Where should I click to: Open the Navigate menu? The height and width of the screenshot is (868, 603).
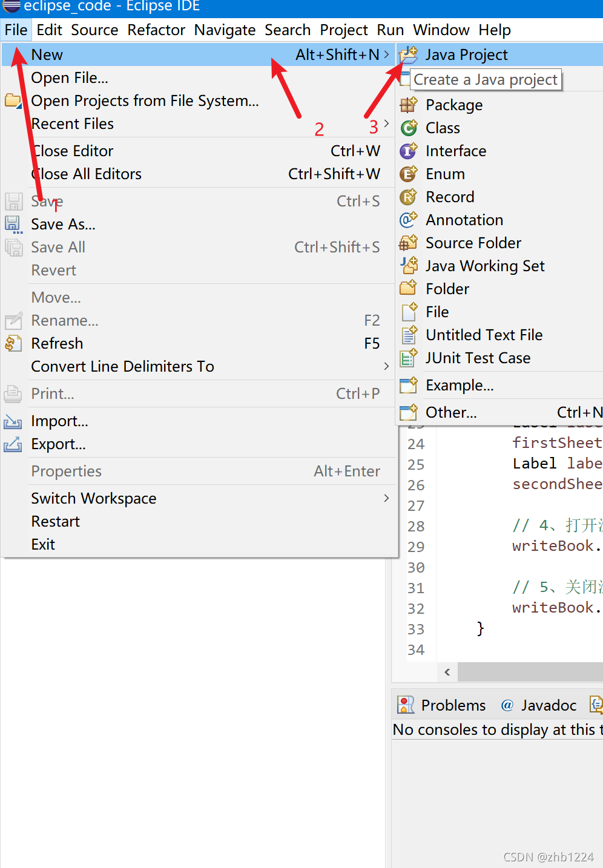225,30
